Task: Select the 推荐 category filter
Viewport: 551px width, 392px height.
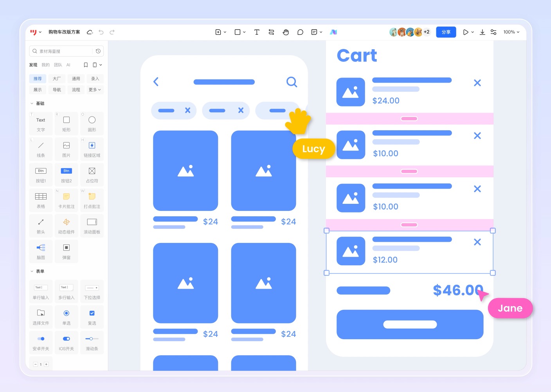Action: [38, 79]
